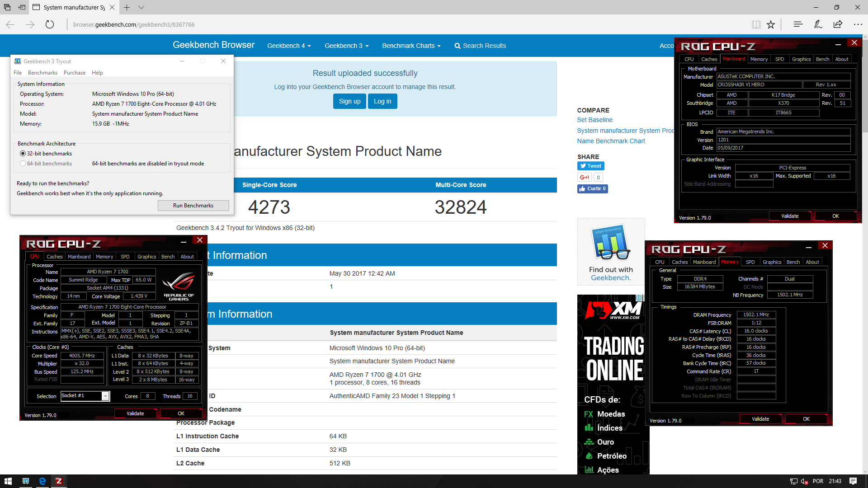Click the Run Benchmarks button

(x=193, y=206)
